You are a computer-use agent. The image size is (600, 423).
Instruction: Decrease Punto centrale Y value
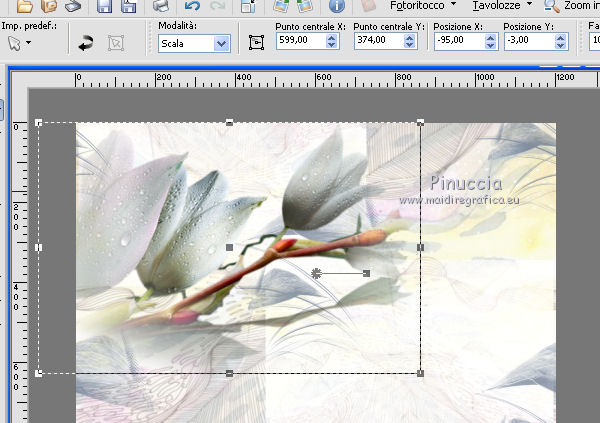410,44
